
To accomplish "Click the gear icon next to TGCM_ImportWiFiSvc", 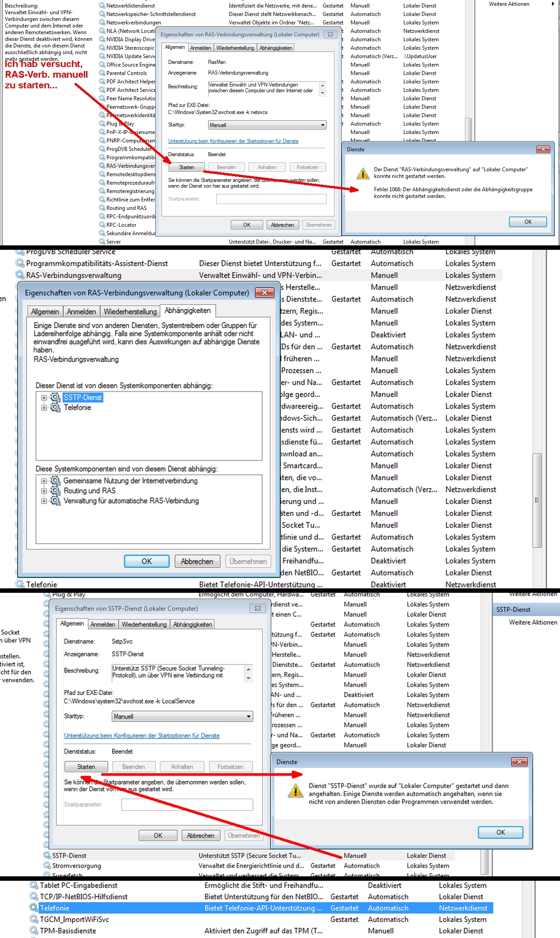I will pos(34,919).
